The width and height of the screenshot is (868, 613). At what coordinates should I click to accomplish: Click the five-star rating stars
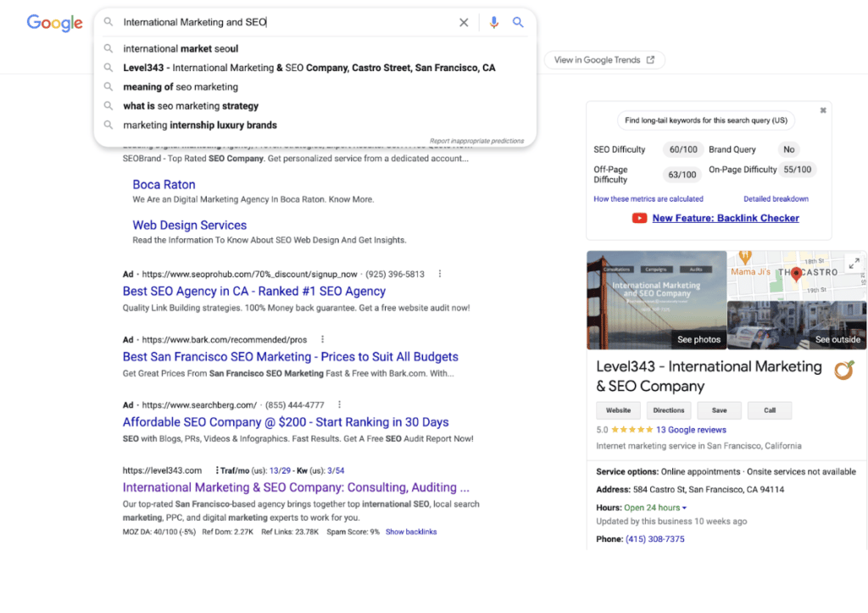632,430
